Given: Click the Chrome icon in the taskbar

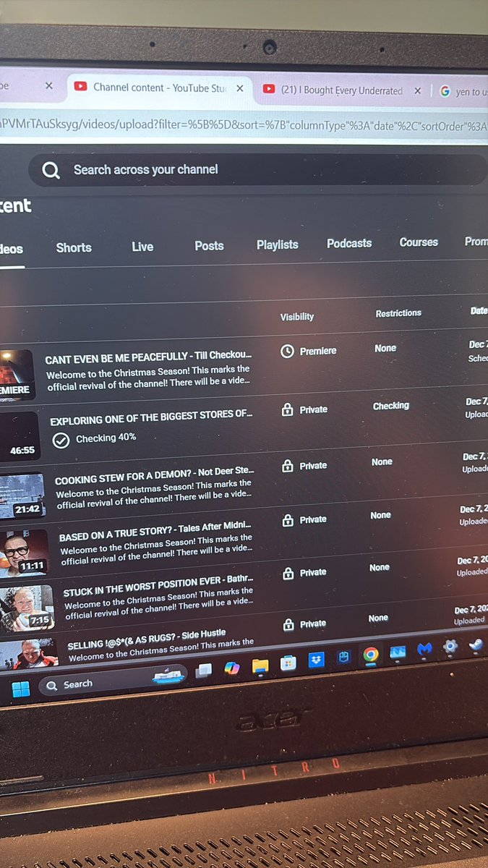Looking at the screenshot, I should coord(370,655).
